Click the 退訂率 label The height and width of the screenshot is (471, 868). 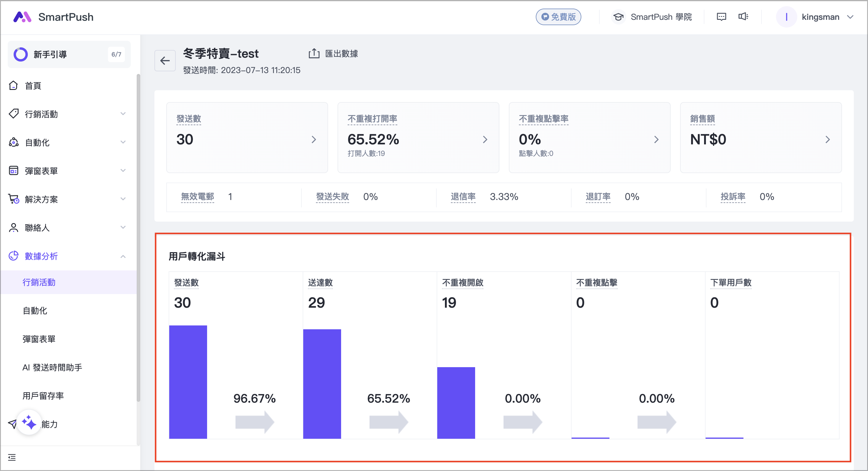pyautogui.click(x=598, y=196)
